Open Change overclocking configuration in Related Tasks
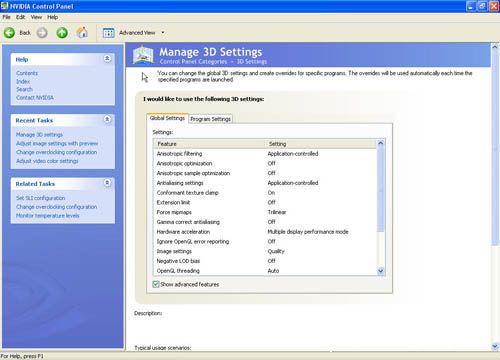This screenshot has width=500, height=360. (56, 207)
